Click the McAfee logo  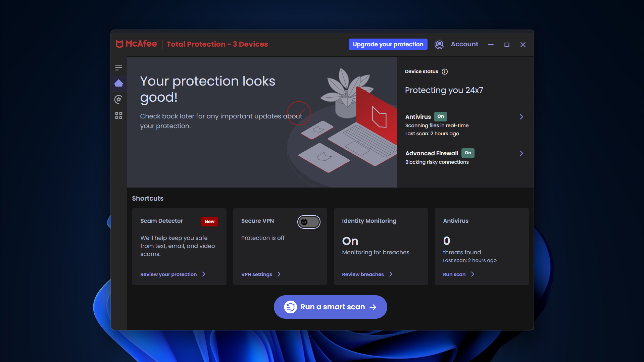(x=136, y=44)
